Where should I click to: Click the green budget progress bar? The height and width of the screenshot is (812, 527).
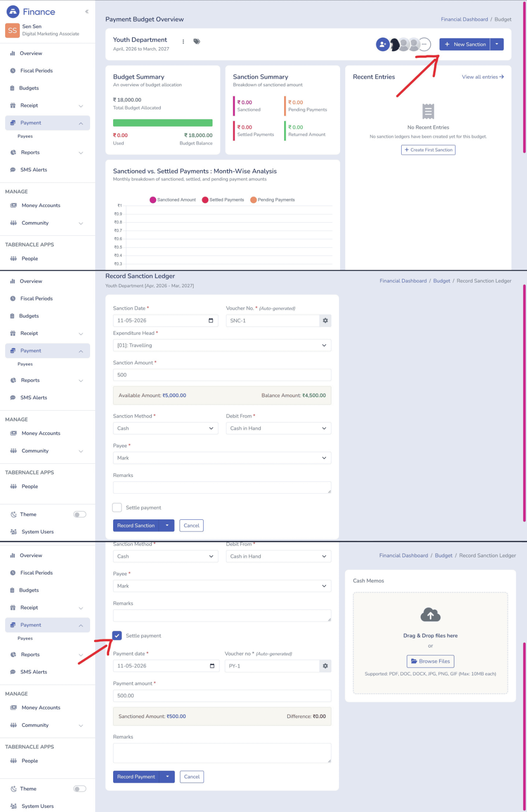[163, 123]
